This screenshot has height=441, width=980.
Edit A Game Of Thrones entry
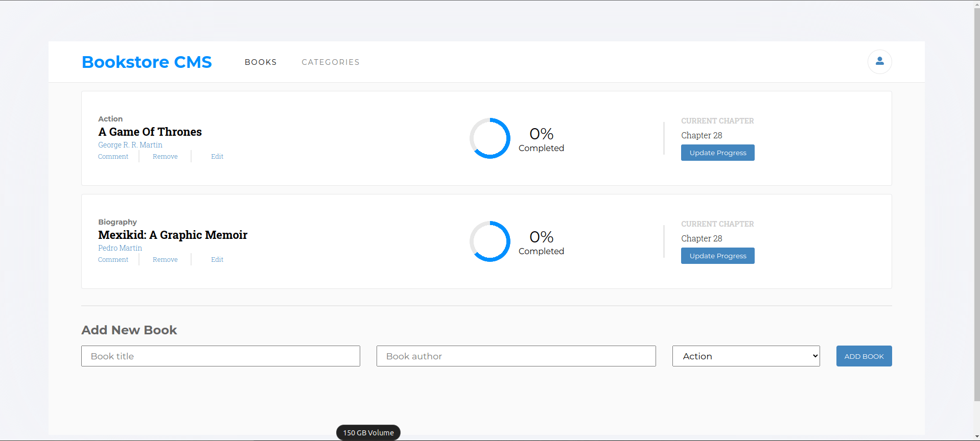[217, 157]
